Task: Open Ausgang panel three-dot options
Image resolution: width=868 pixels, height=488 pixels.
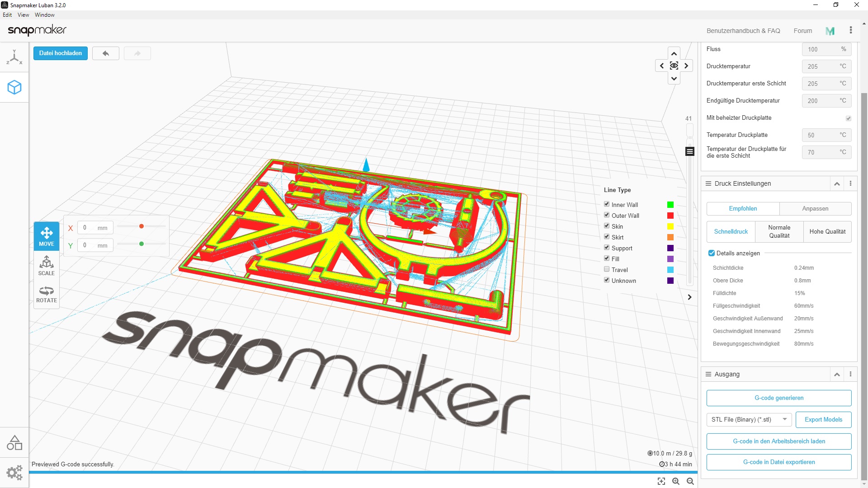Action: coord(850,374)
